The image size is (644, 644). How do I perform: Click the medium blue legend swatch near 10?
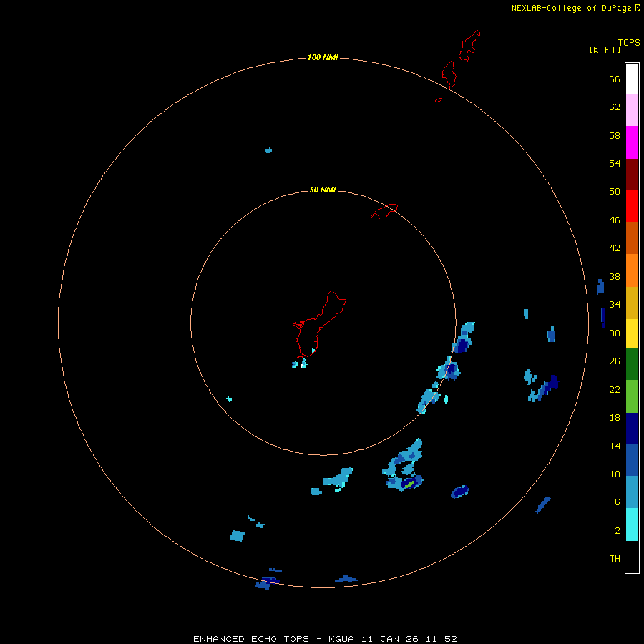(632, 460)
